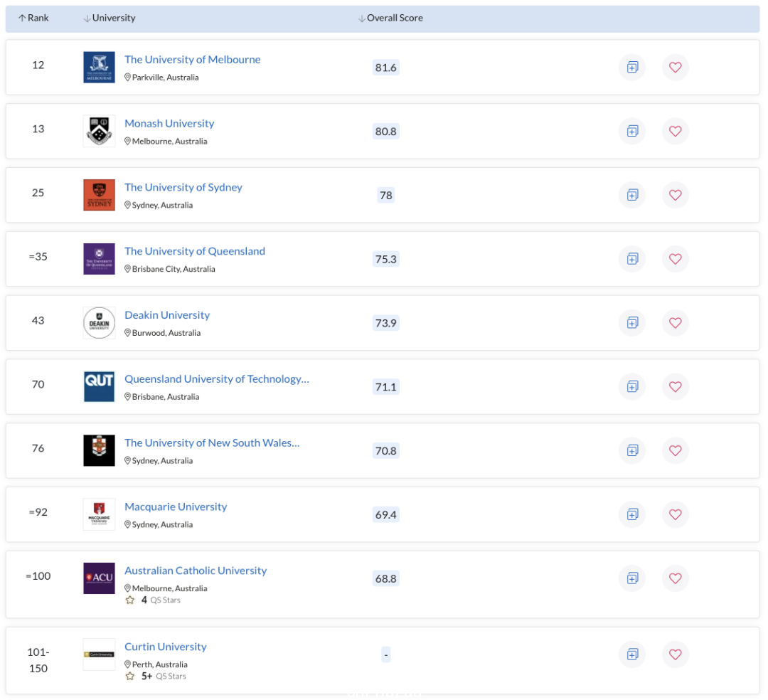Favorite Curtin University with heart
The width and height of the screenshot is (768, 700).
pos(676,654)
